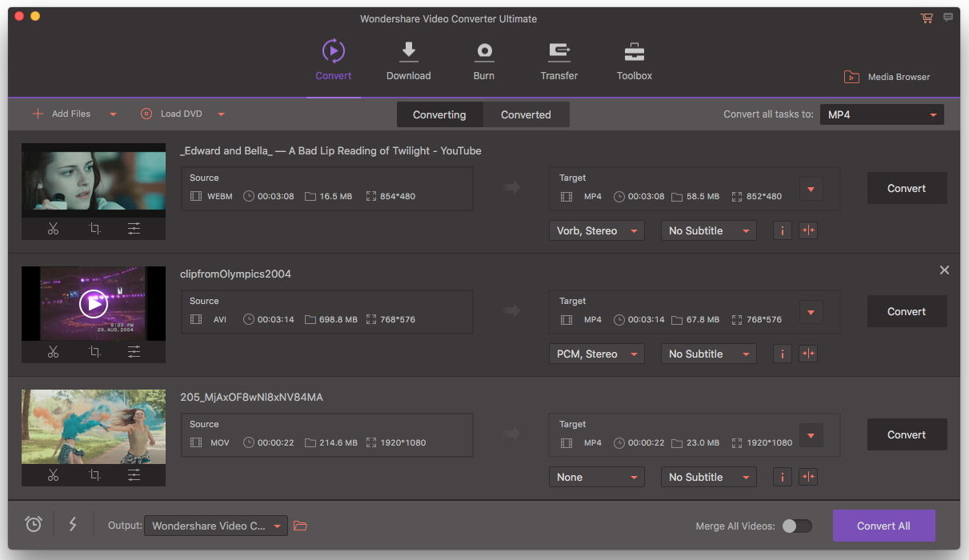969x560 pixels.
Task: Open the Transfer tab
Action: (559, 60)
